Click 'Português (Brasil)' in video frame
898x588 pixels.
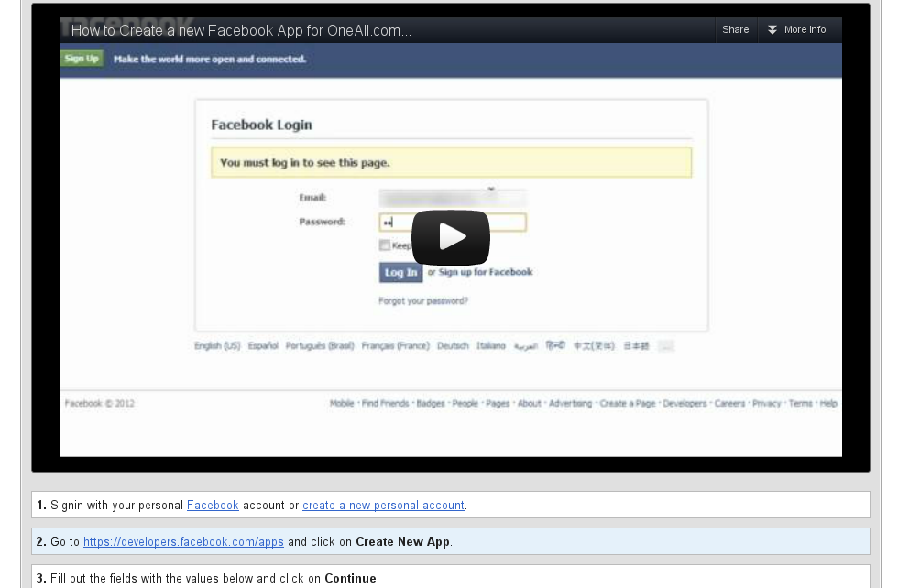click(x=320, y=346)
